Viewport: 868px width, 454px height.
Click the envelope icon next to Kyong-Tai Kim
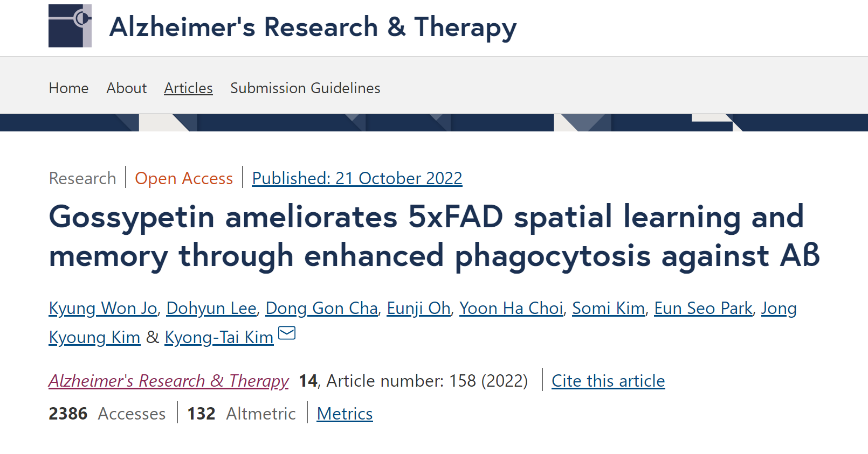point(287,333)
